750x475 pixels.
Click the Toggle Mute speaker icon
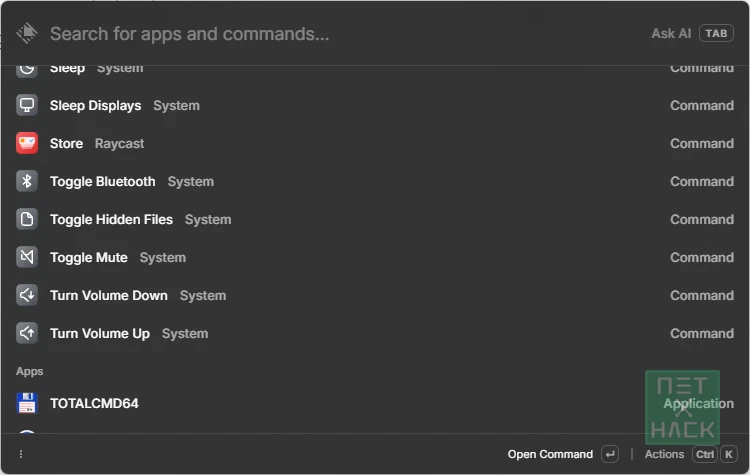click(27, 257)
